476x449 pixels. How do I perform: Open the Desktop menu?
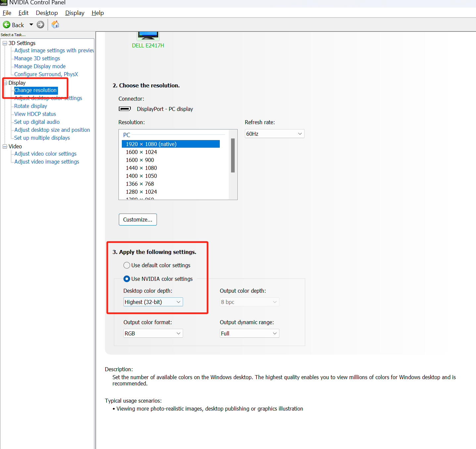pyautogui.click(x=47, y=13)
